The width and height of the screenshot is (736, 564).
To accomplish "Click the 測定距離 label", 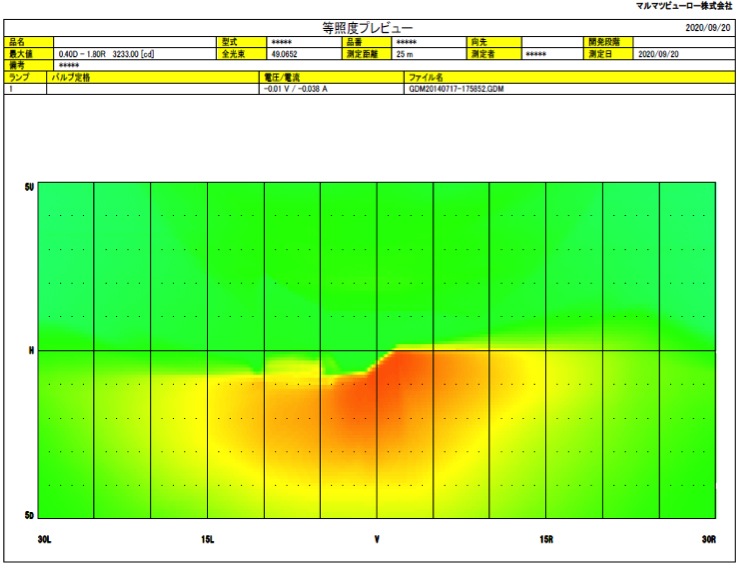I will [362, 54].
